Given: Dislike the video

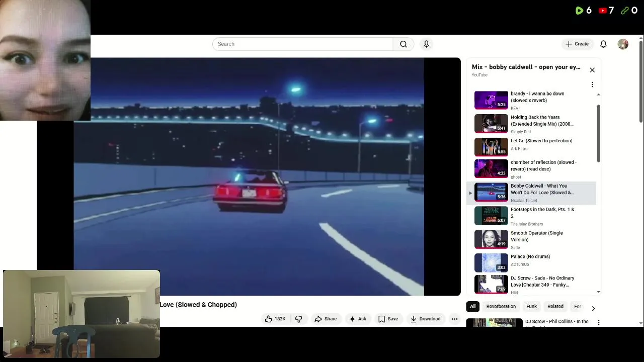Looking at the screenshot, I should tap(299, 319).
